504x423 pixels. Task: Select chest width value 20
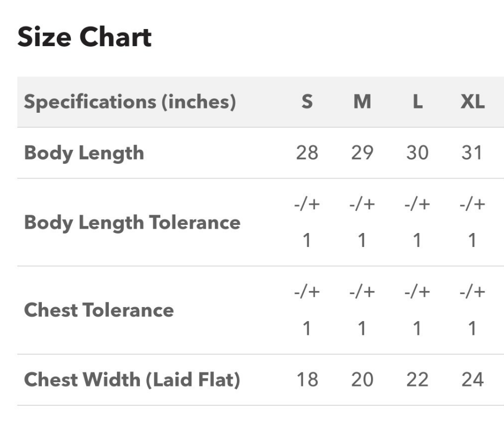click(362, 380)
